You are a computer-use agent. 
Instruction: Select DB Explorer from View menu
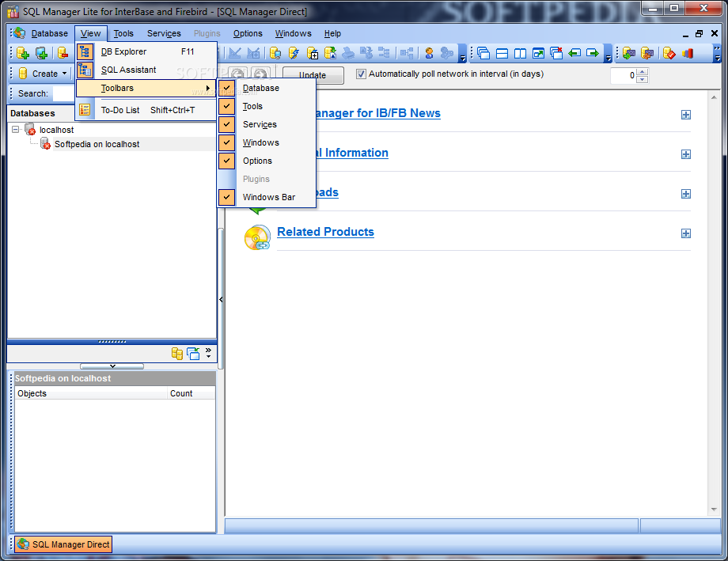(146, 51)
